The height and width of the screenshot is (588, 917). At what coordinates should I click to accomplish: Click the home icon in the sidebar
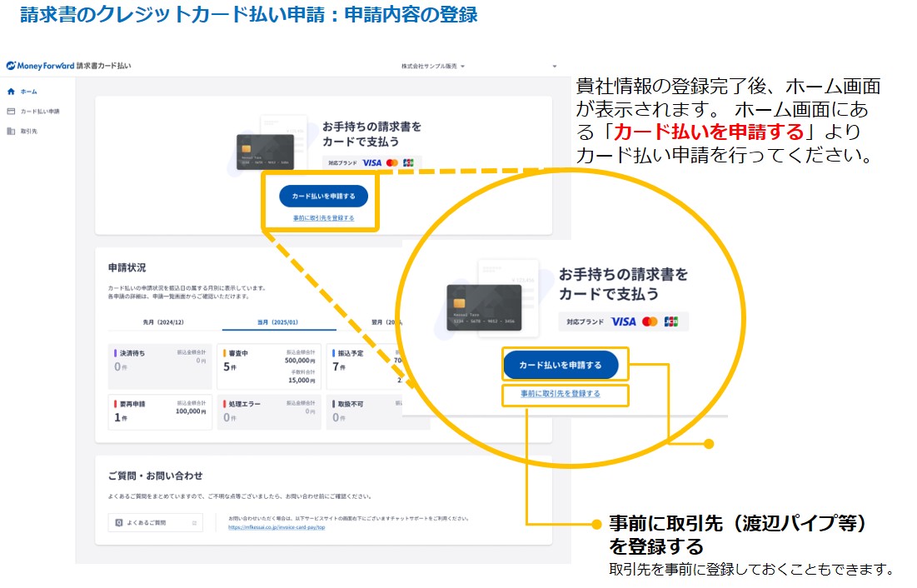[x=11, y=92]
